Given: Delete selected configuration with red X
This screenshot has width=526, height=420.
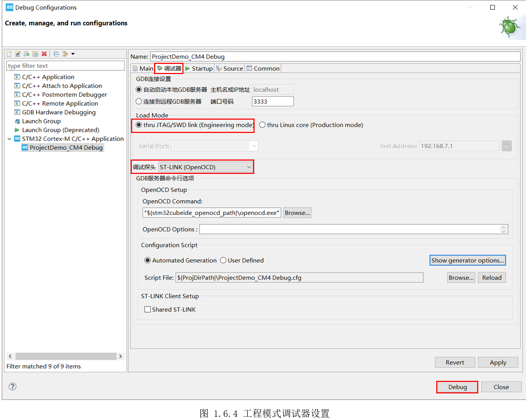Looking at the screenshot, I should point(44,54).
